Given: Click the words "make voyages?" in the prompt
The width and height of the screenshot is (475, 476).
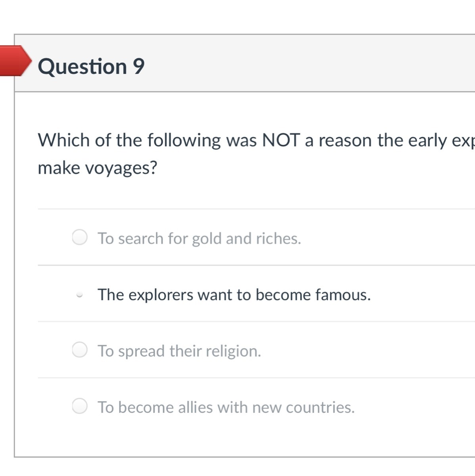Looking at the screenshot, I should pos(98,168).
